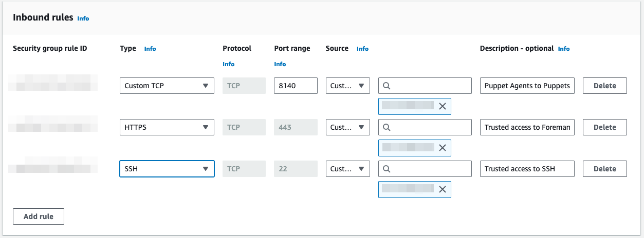
Task: Open Info link beside Description - optional
Action: pyautogui.click(x=564, y=49)
